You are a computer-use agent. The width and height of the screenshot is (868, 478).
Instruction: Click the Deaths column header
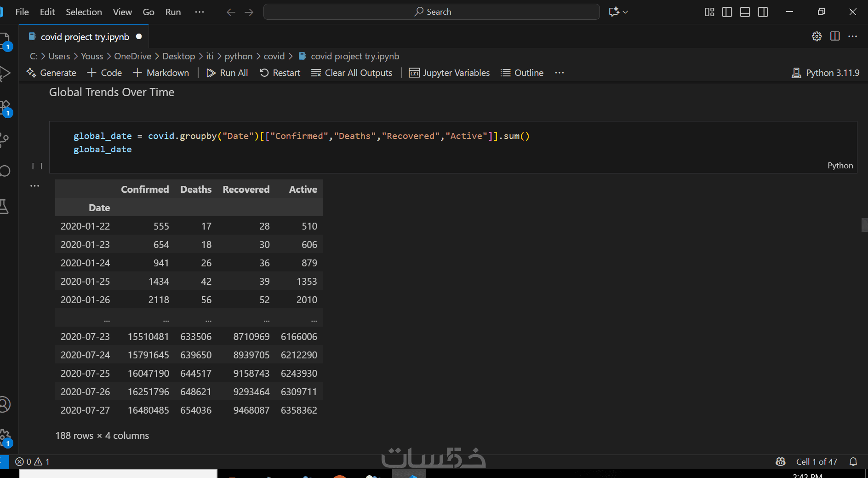coord(196,189)
